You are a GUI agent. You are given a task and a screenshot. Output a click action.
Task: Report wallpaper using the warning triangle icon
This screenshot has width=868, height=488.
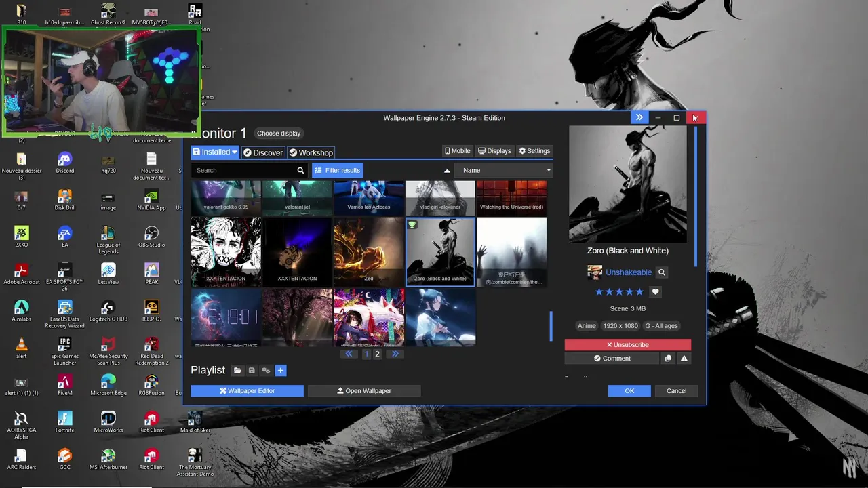point(684,359)
